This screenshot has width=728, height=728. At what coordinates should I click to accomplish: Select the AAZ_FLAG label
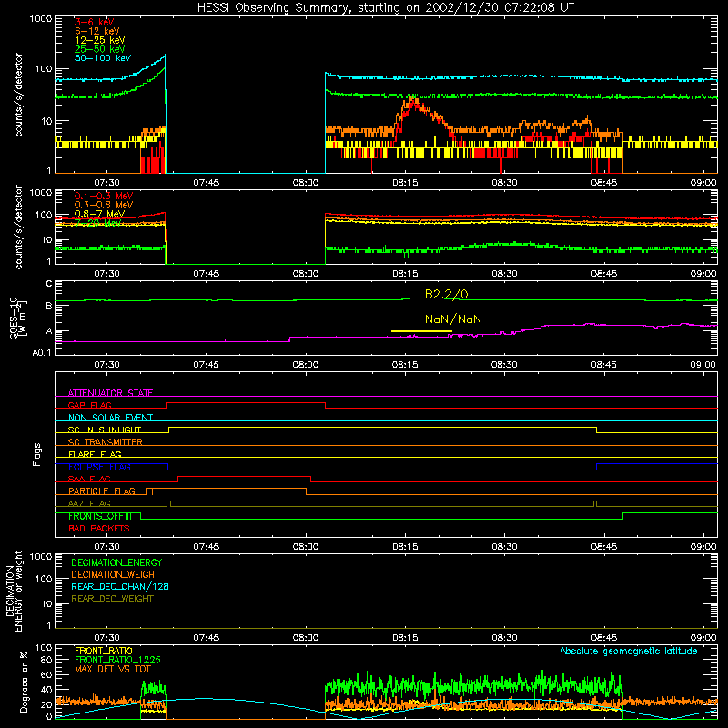point(89,503)
